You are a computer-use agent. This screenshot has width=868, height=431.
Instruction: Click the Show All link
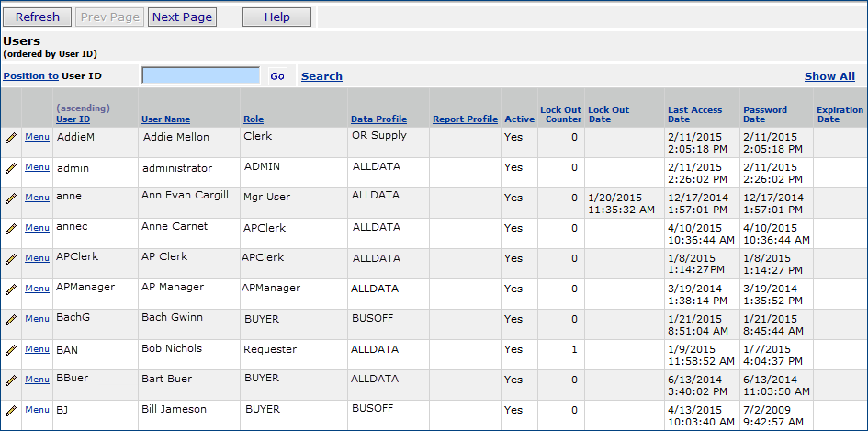tap(829, 76)
